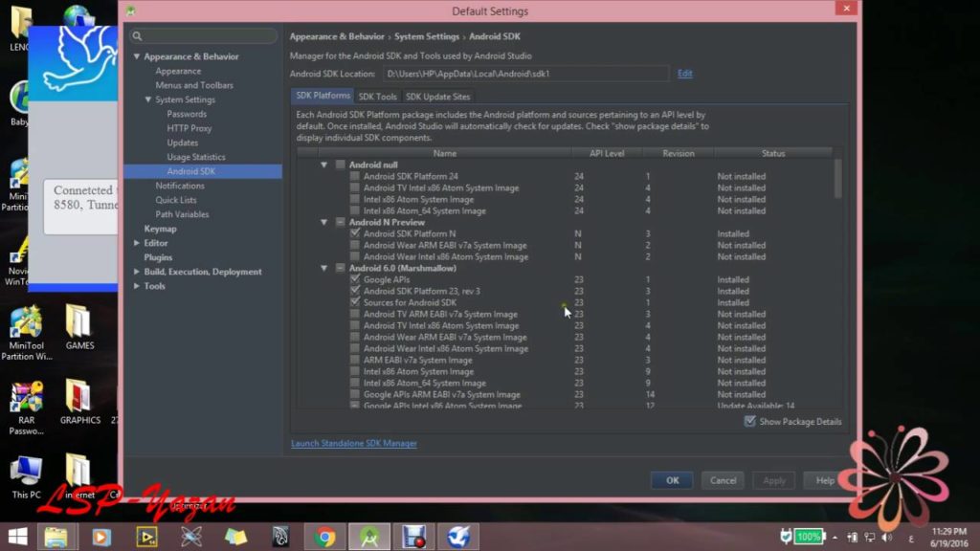Click OK button
980x551 pixels.
(672, 480)
